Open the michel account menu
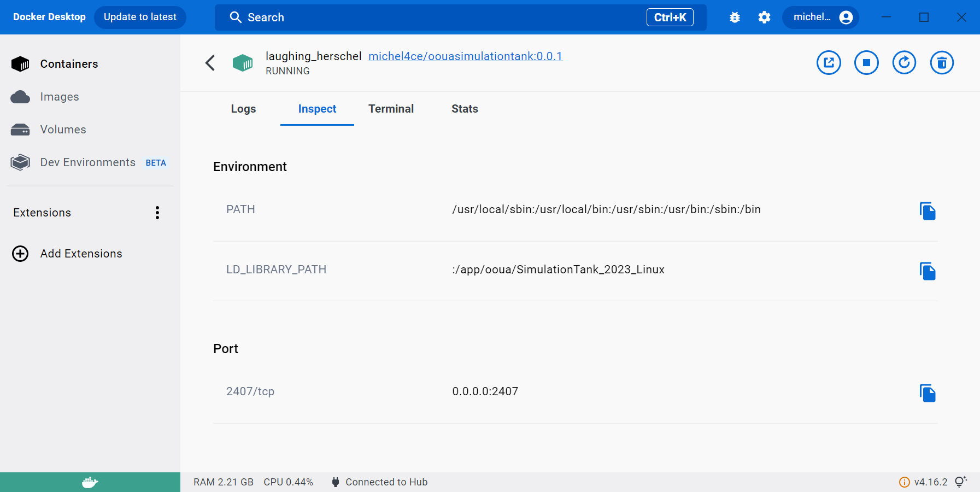 coord(821,17)
